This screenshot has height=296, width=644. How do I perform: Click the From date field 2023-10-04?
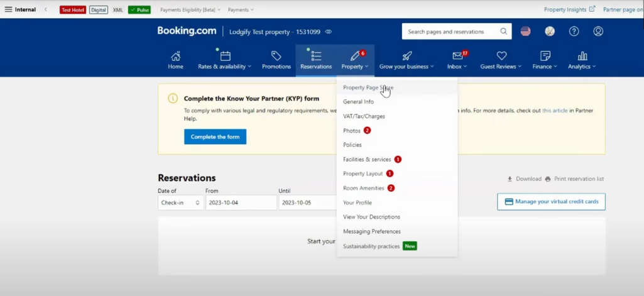point(241,202)
